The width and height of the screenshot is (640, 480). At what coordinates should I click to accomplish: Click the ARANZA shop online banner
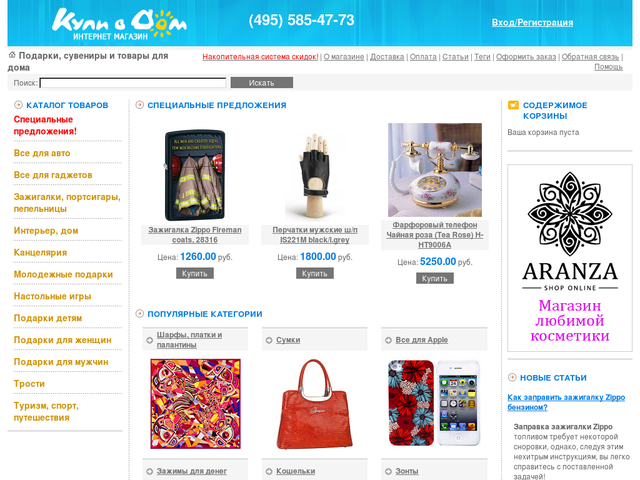tap(570, 258)
